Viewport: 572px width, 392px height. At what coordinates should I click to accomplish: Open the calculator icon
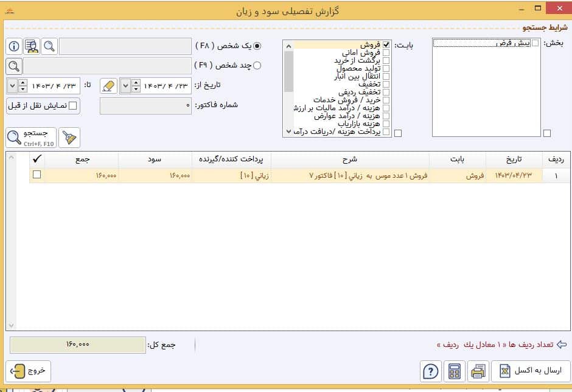tap(454, 371)
